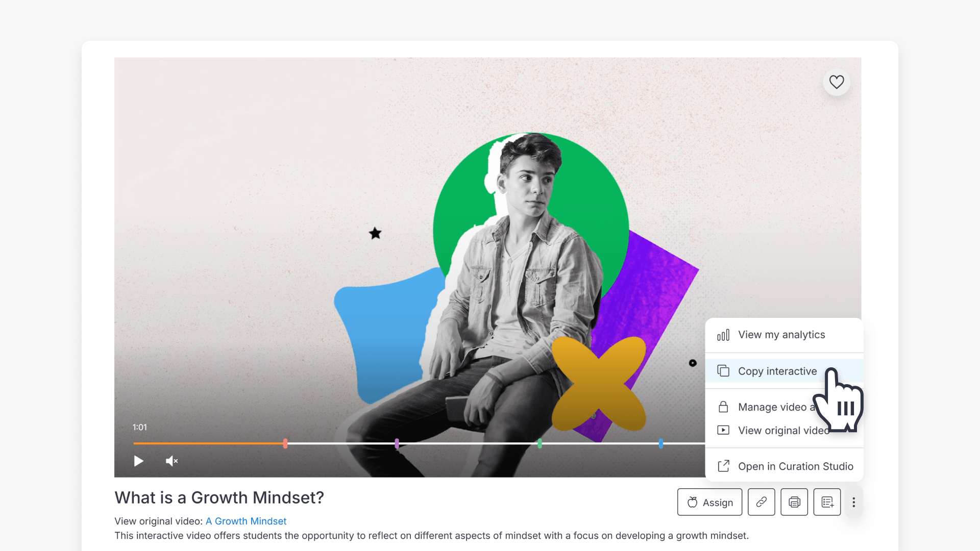Click the green timeline question marker
This screenshot has width=980, height=551.
[540, 444]
